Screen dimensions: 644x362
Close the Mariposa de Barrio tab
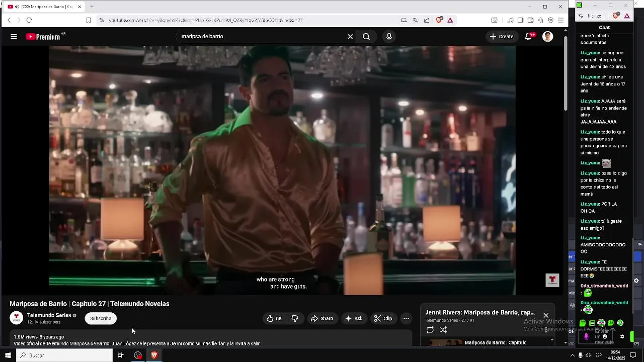79,7
